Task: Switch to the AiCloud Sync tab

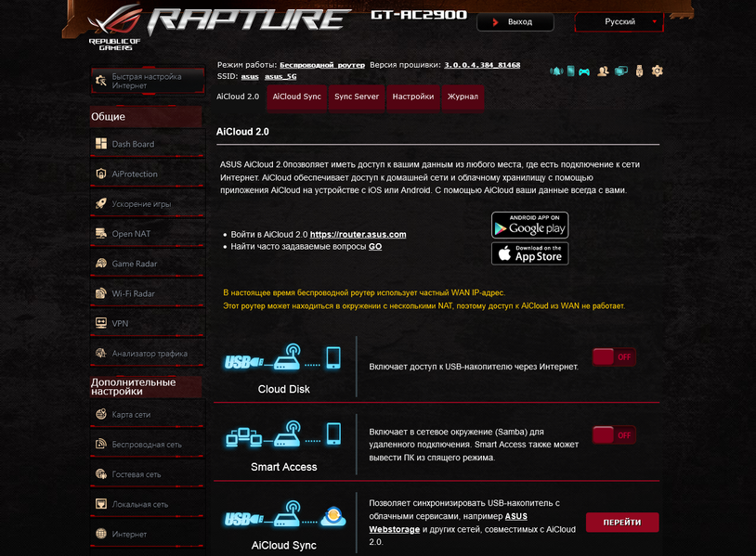Action: tap(296, 97)
